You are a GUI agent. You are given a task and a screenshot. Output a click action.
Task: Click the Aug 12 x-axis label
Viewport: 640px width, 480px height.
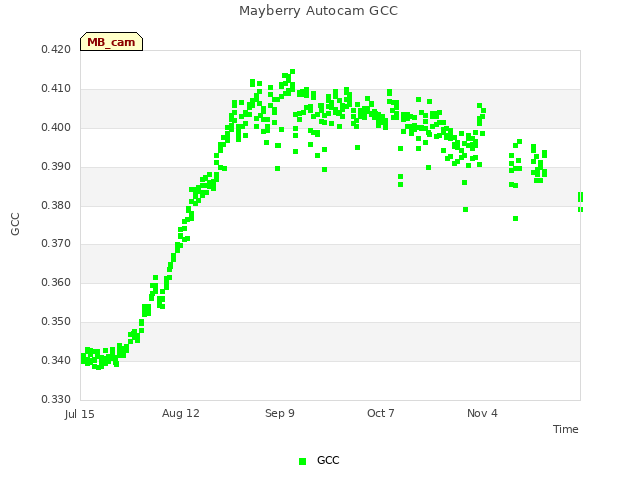click(181, 413)
